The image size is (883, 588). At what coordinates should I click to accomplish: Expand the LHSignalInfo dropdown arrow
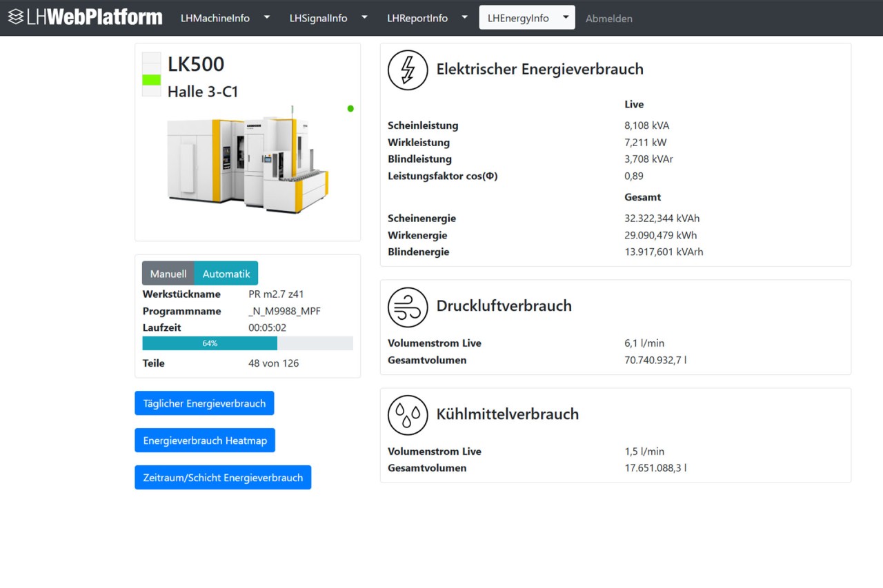pyautogui.click(x=364, y=18)
